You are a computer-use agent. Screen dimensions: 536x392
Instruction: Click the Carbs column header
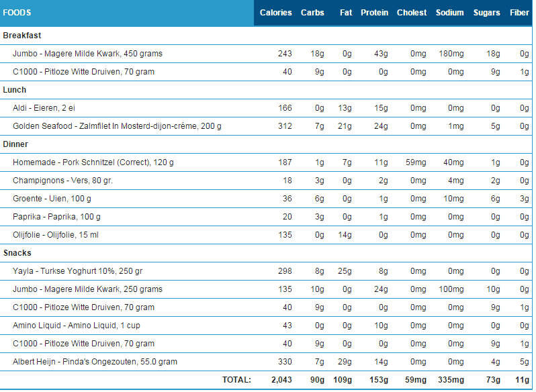tap(312, 13)
